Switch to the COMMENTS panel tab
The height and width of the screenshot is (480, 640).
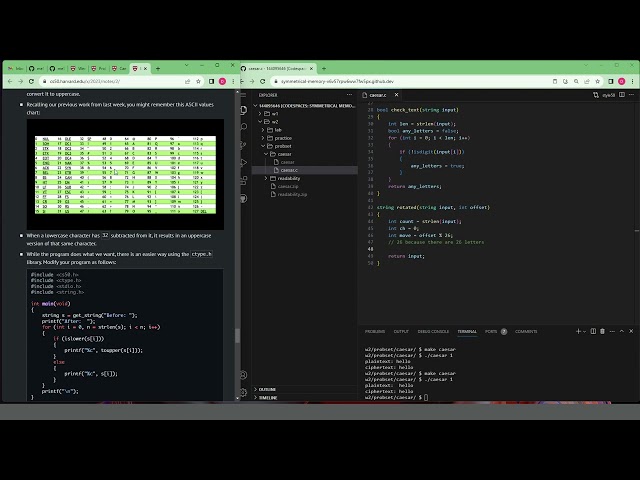pos(526,331)
